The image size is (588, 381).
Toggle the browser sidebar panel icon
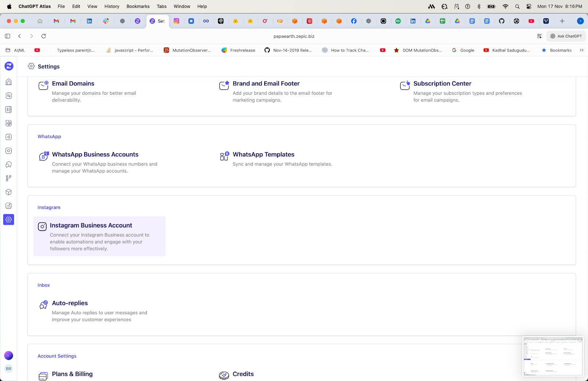point(7,36)
